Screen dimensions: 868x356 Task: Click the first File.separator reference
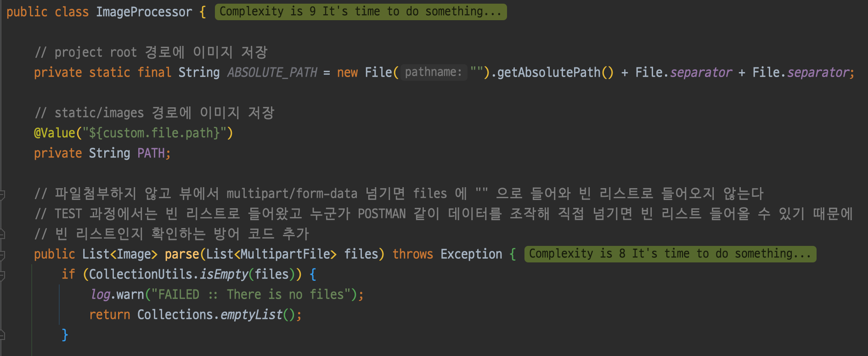683,72
